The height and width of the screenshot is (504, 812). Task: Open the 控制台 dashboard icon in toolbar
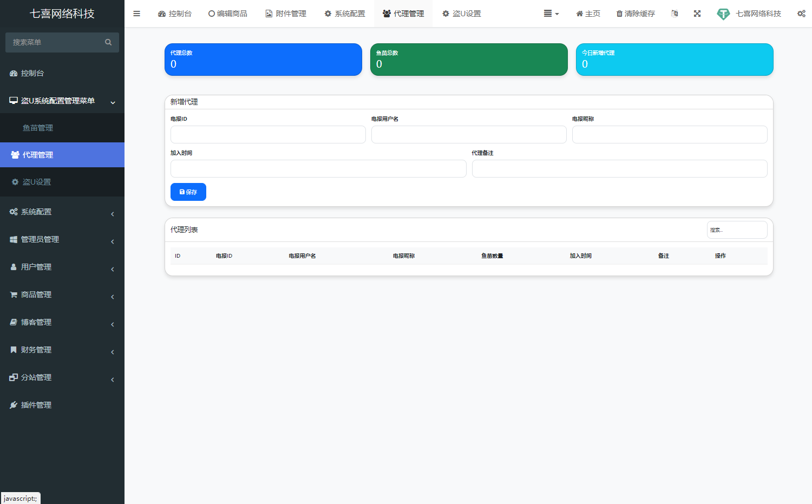click(x=174, y=14)
